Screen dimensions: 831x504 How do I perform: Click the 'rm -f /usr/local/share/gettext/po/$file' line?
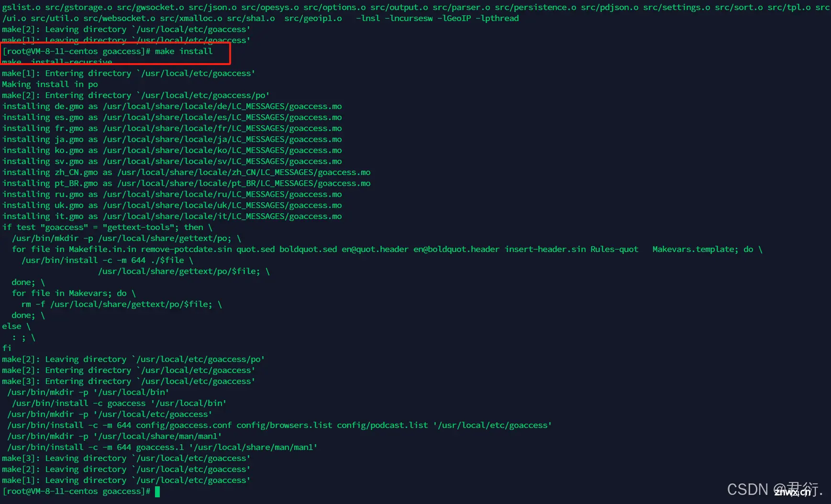click(x=122, y=304)
